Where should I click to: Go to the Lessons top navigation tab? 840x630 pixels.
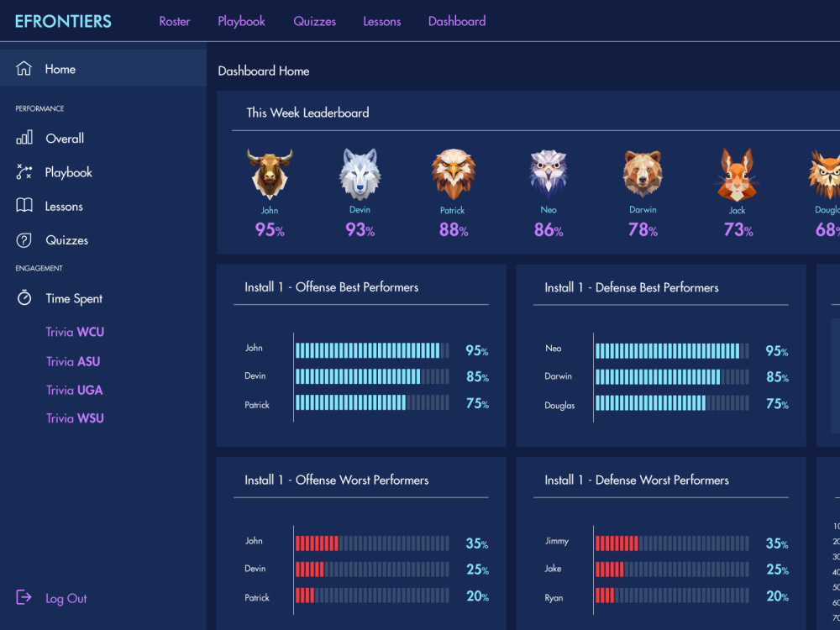382,22
